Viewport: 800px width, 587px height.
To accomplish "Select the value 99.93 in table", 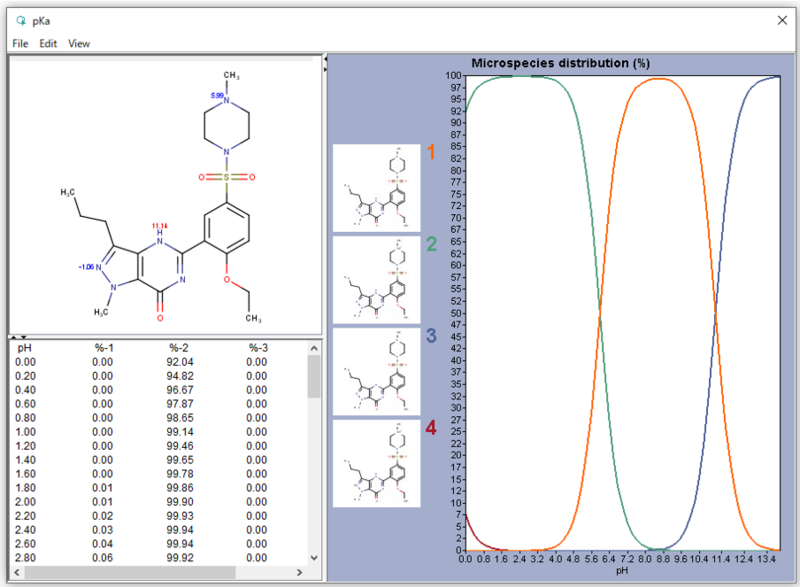I will point(180,516).
